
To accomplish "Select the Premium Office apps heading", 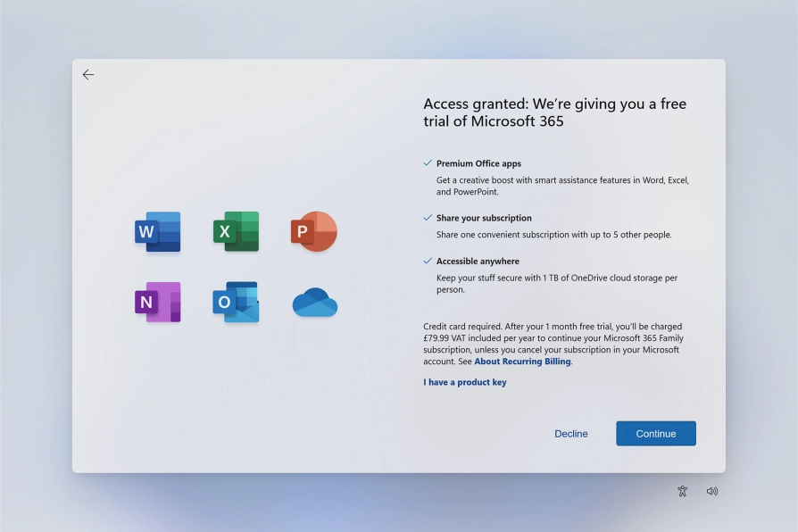I will point(478,163).
